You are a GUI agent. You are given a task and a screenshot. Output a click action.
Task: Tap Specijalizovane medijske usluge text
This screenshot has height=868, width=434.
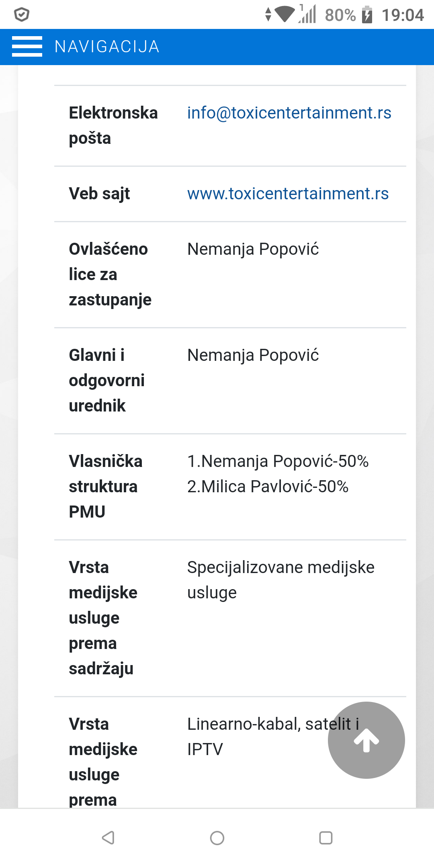(x=281, y=580)
